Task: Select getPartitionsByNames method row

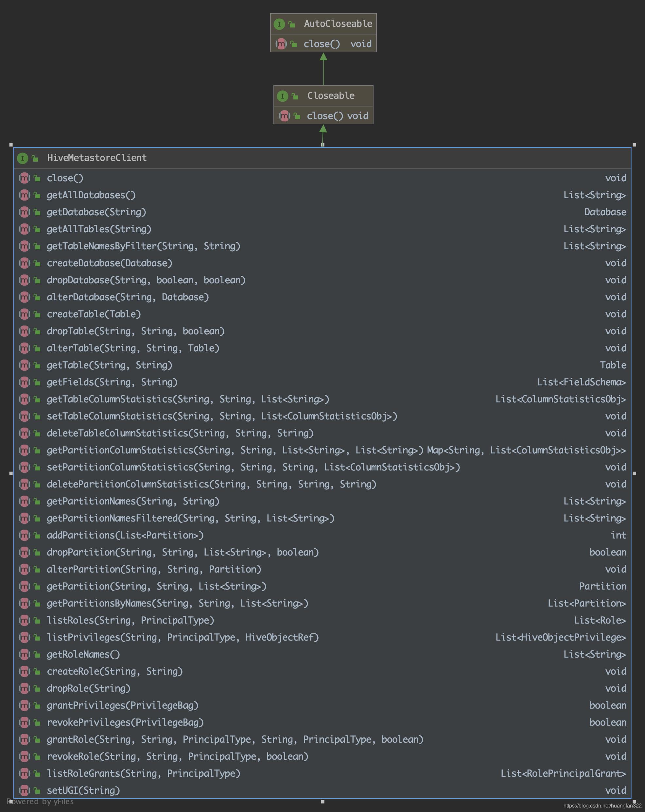Action: [322, 603]
